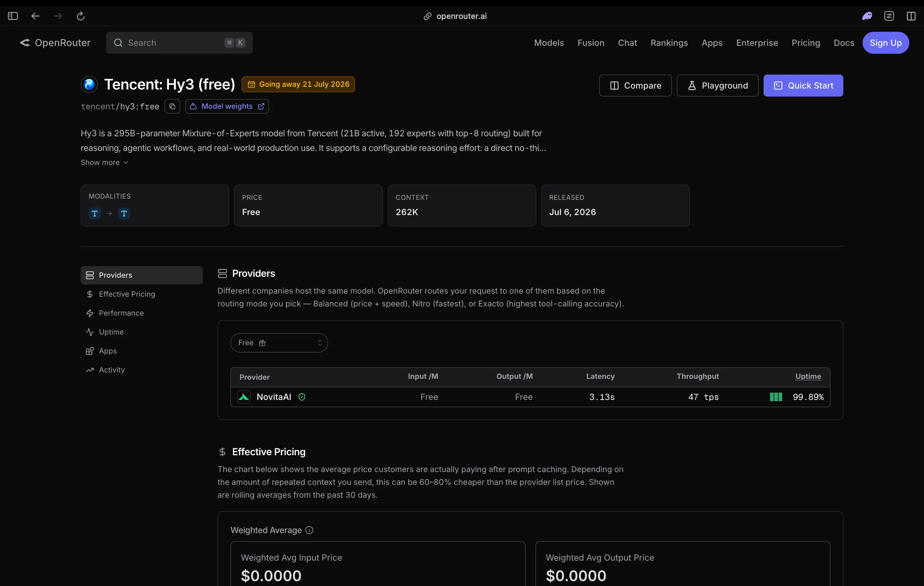
Task: Open Docs in the top navigation
Action: click(844, 42)
